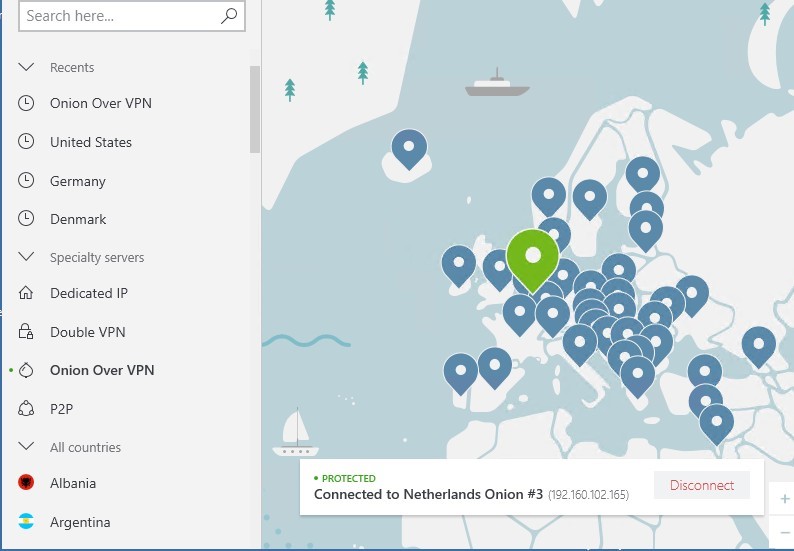Select the Albania flag icon
Viewport: 794px width, 551px height.
click(27, 484)
